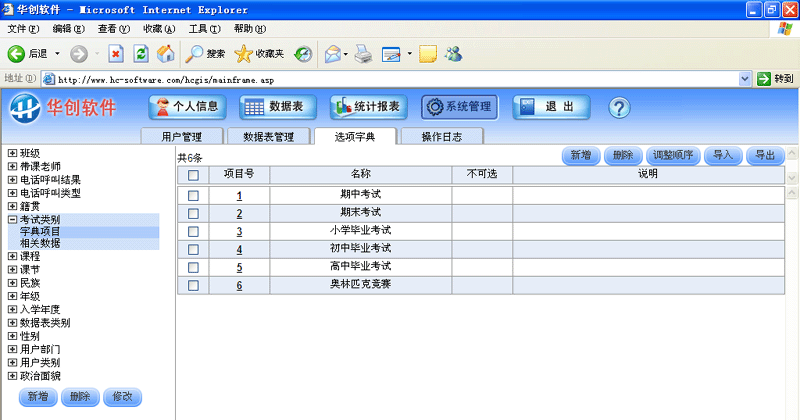800x420 pixels.
Task: Click the Mail envelope icon
Action: pos(333,54)
